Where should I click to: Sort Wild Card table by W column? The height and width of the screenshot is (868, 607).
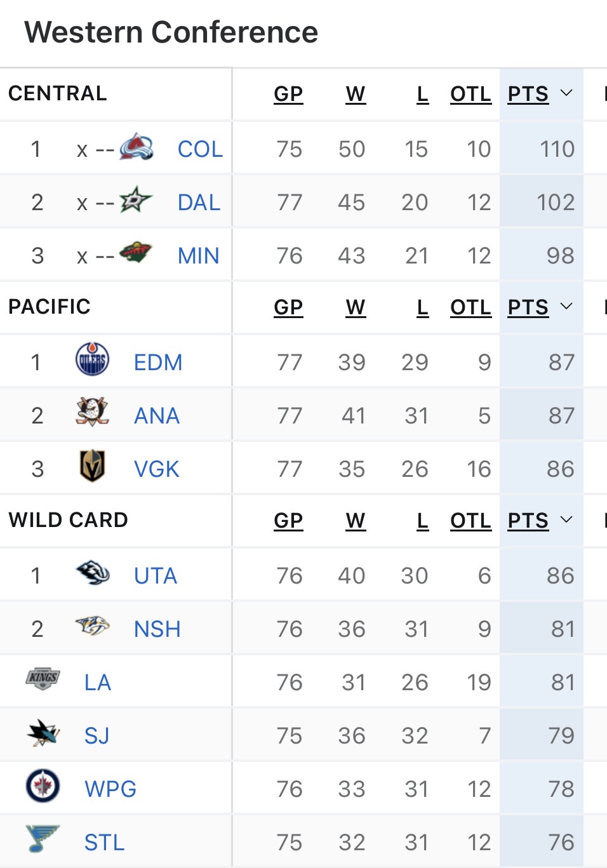coord(356,521)
